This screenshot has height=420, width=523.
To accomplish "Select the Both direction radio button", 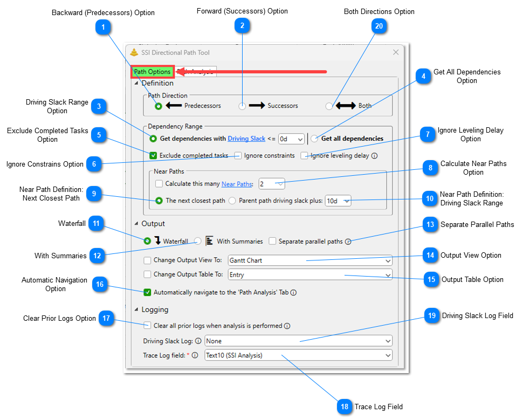I will coord(329,106).
